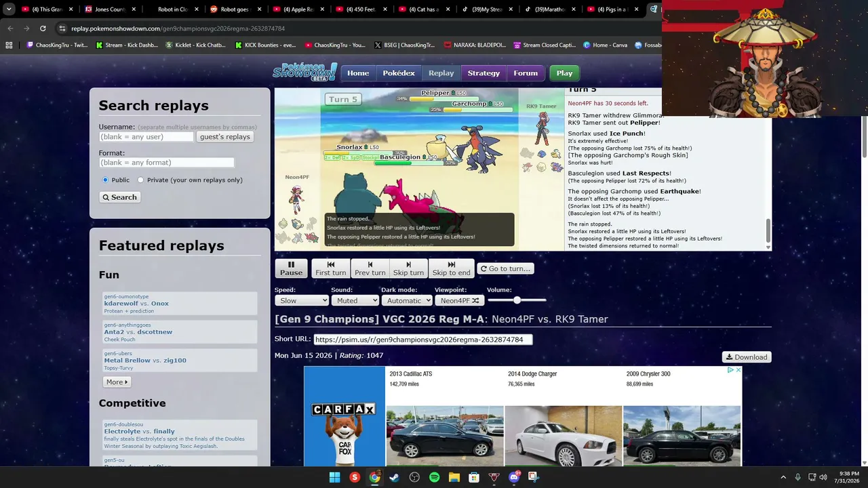Click the Format input field
868x488 pixels.
click(167, 163)
